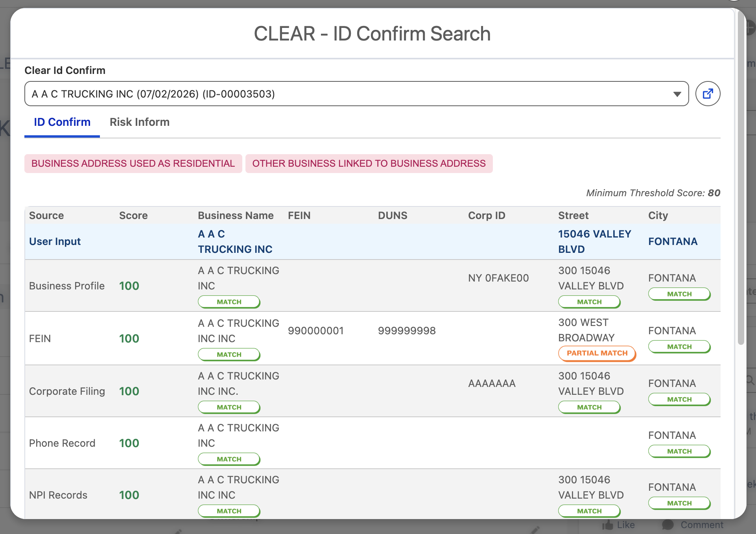Image resolution: width=756 pixels, height=534 pixels.
Task: Click Corporate Filing street MATCH badge
Action: (x=589, y=407)
